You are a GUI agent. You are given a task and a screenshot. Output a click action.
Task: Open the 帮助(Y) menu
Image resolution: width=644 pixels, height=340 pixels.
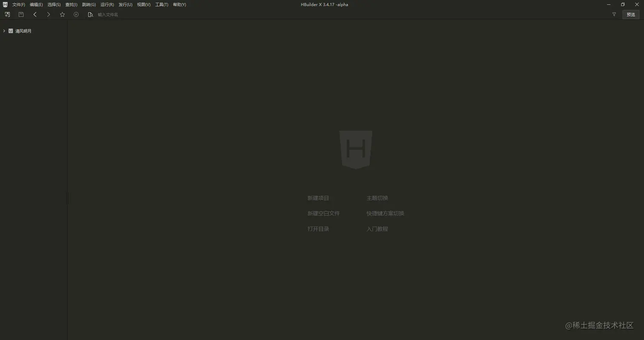coord(179,5)
